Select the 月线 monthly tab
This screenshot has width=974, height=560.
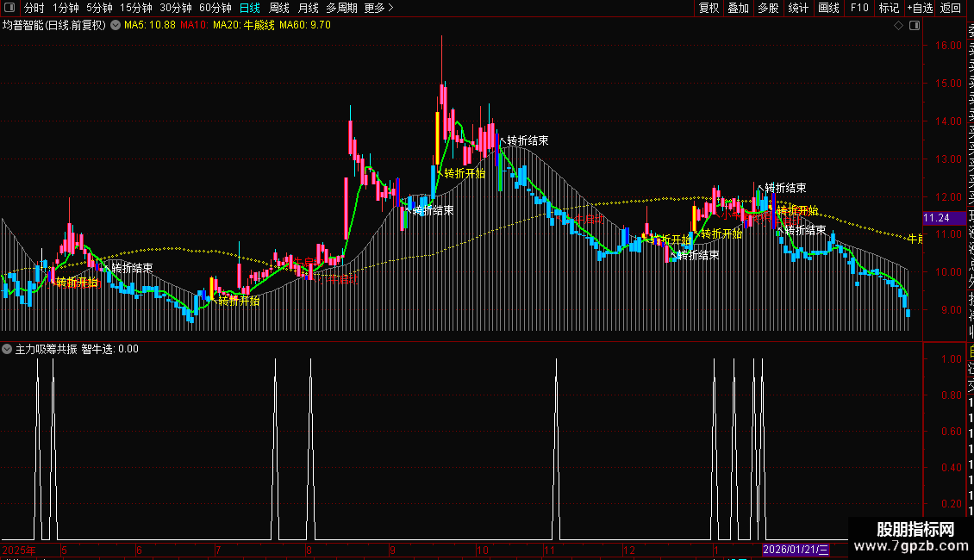(308, 8)
